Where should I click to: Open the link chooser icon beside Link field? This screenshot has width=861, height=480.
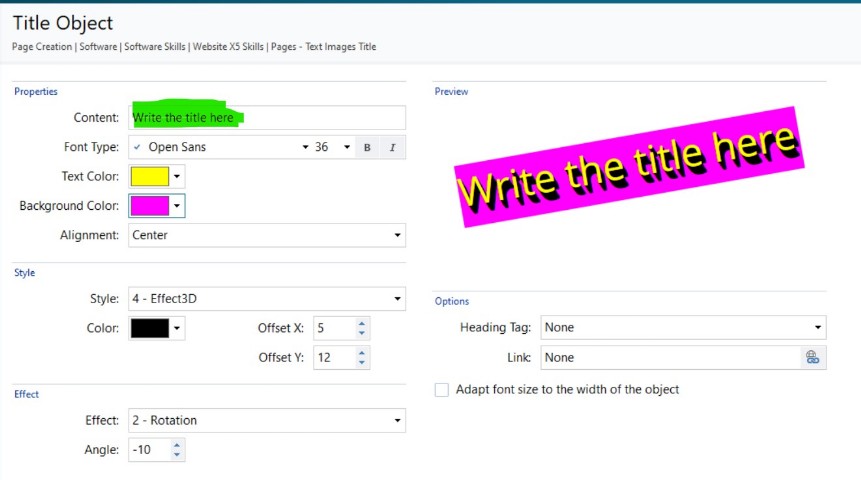(x=813, y=358)
